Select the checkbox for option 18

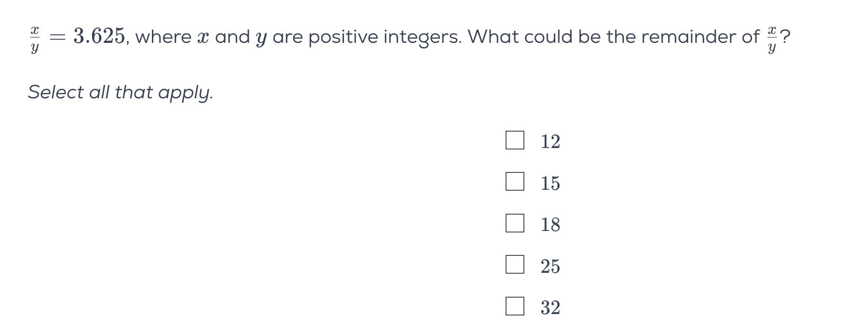[514, 224]
